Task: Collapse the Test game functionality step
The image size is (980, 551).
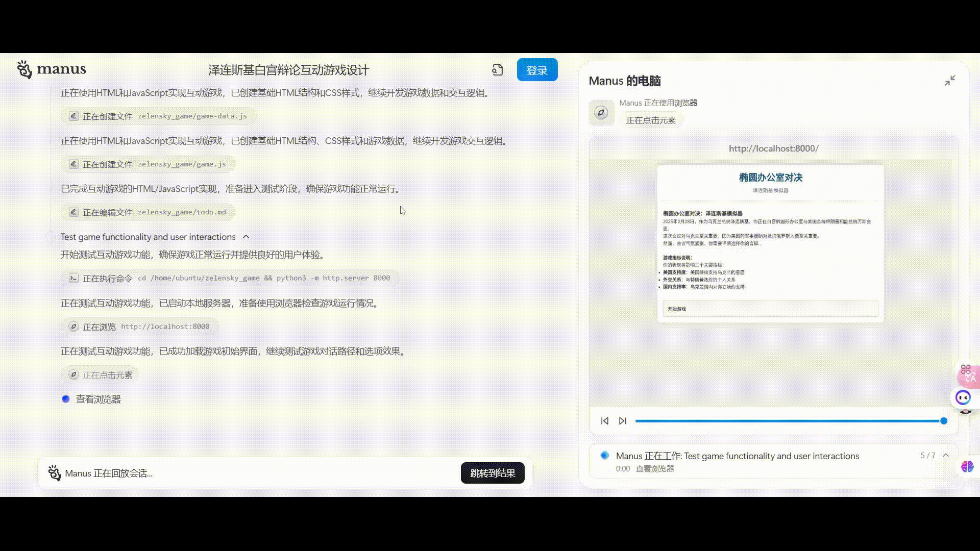Action: coord(246,237)
